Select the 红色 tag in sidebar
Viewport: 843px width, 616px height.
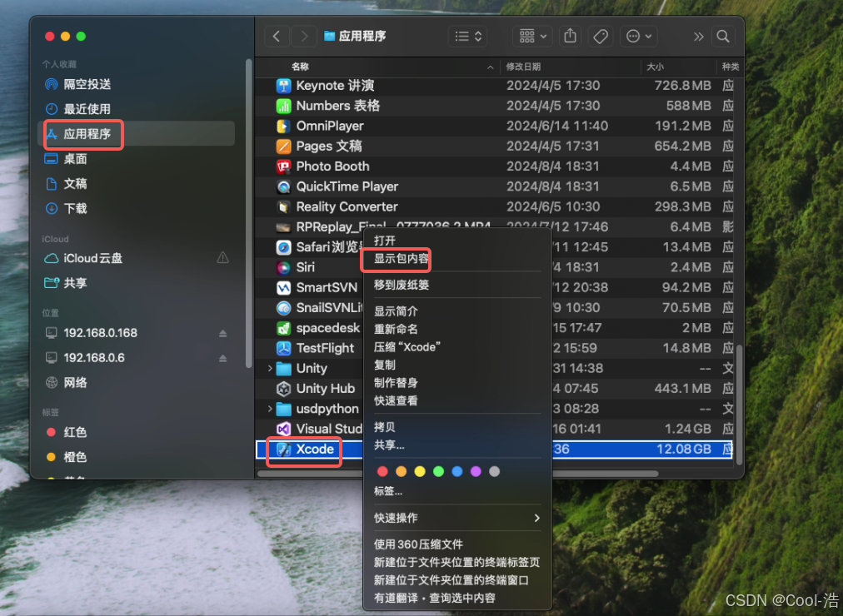click(x=75, y=432)
